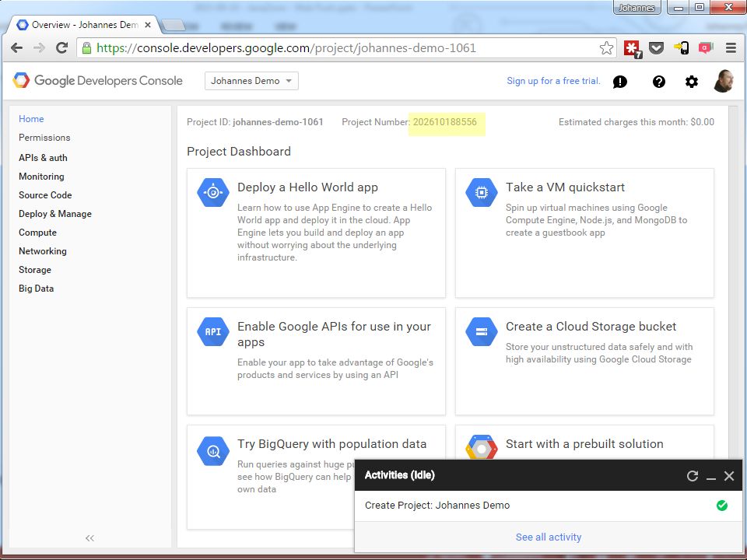
Task: Expand Compute in sidebar
Action: click(x=37, y=233)
